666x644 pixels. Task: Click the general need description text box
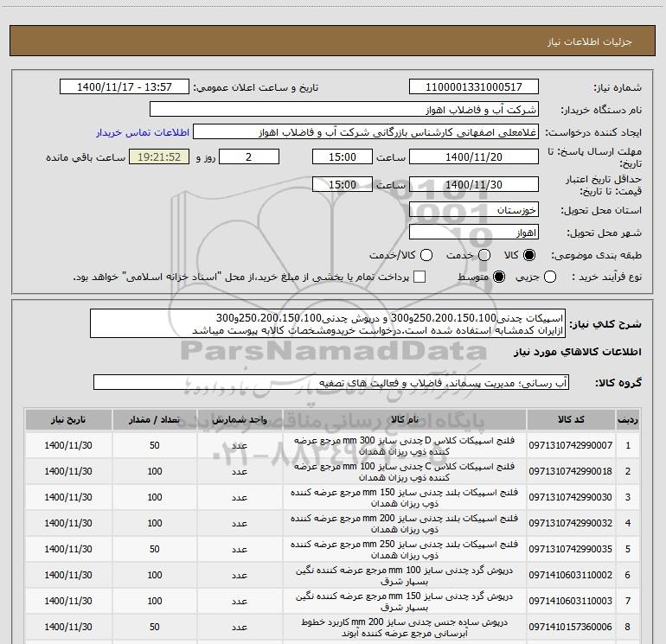[328, 323]
